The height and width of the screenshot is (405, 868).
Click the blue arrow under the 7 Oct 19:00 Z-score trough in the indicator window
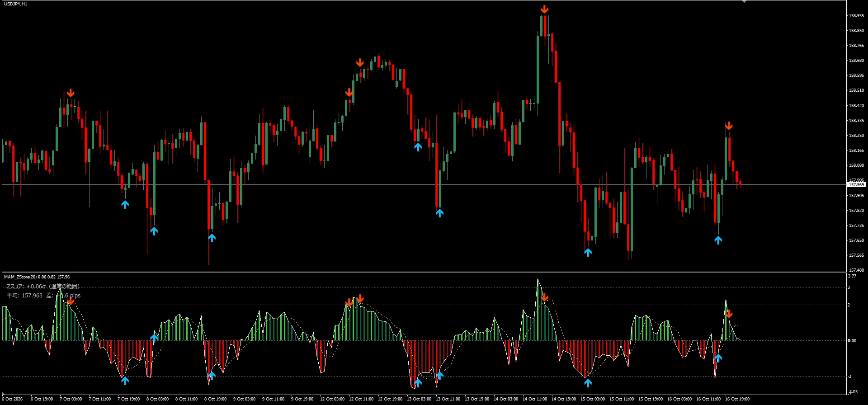(x=125, y=381)
